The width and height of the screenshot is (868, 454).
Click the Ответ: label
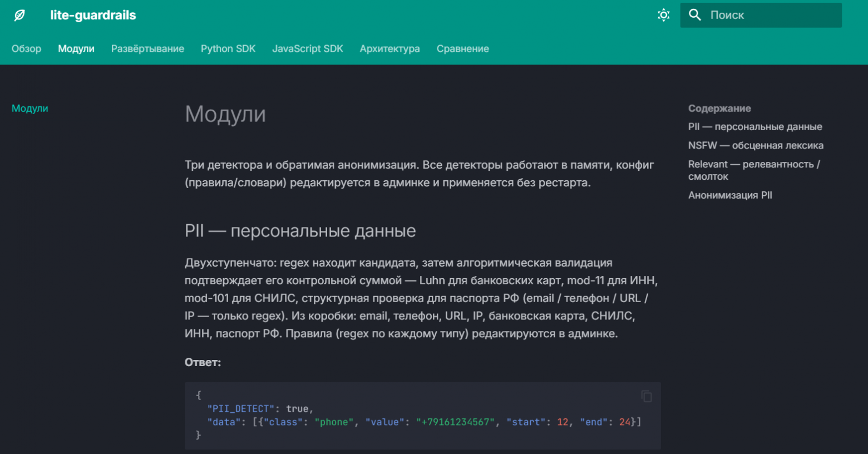point(203,362)
